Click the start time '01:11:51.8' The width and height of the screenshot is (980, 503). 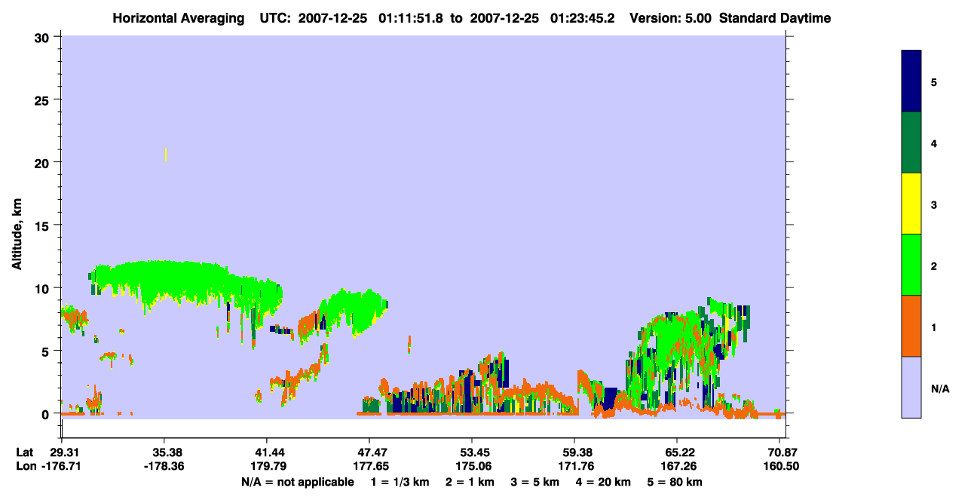click(412, 18)
